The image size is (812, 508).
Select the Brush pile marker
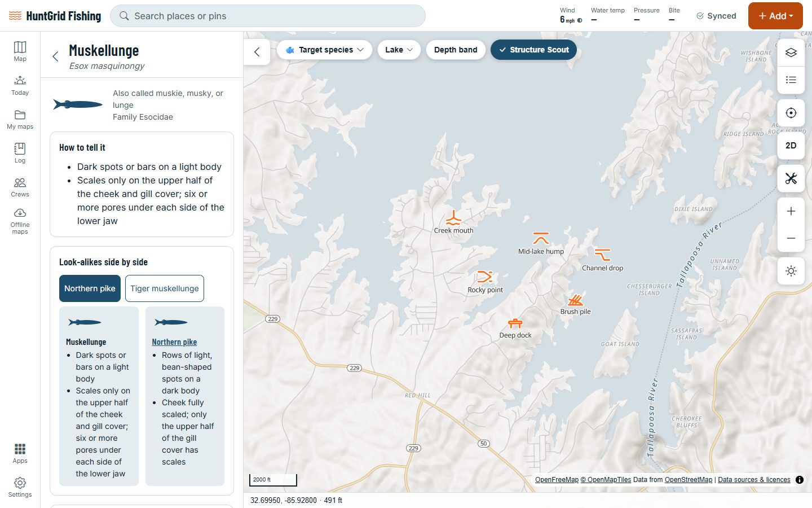[x=575, y=299]
